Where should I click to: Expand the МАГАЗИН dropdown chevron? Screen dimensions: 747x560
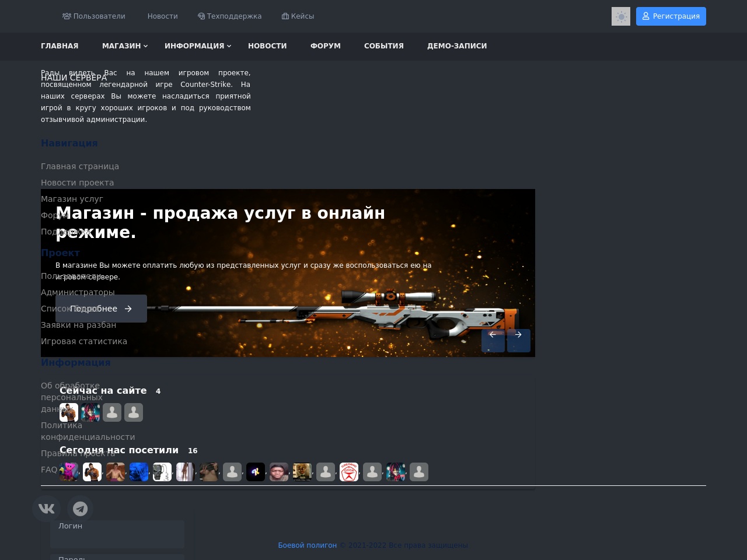[146, 46]
